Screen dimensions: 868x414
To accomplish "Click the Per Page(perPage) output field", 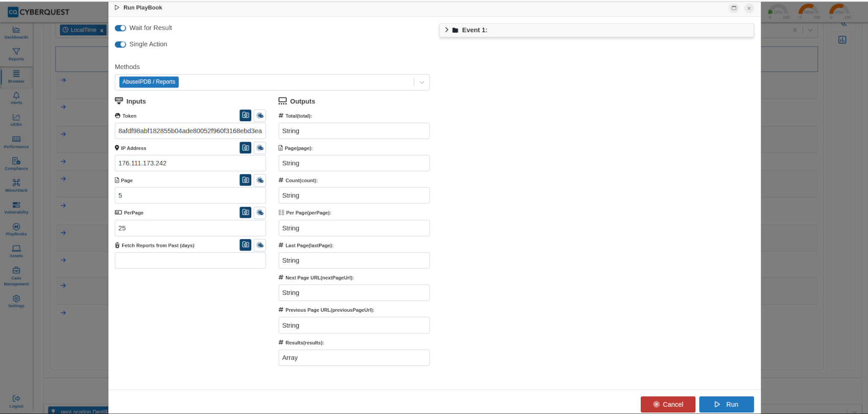I will pos(354,228).
